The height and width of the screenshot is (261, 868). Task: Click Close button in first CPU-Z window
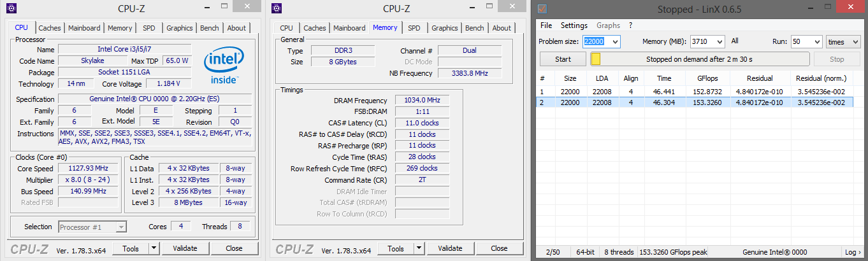(x=234, y=248)
